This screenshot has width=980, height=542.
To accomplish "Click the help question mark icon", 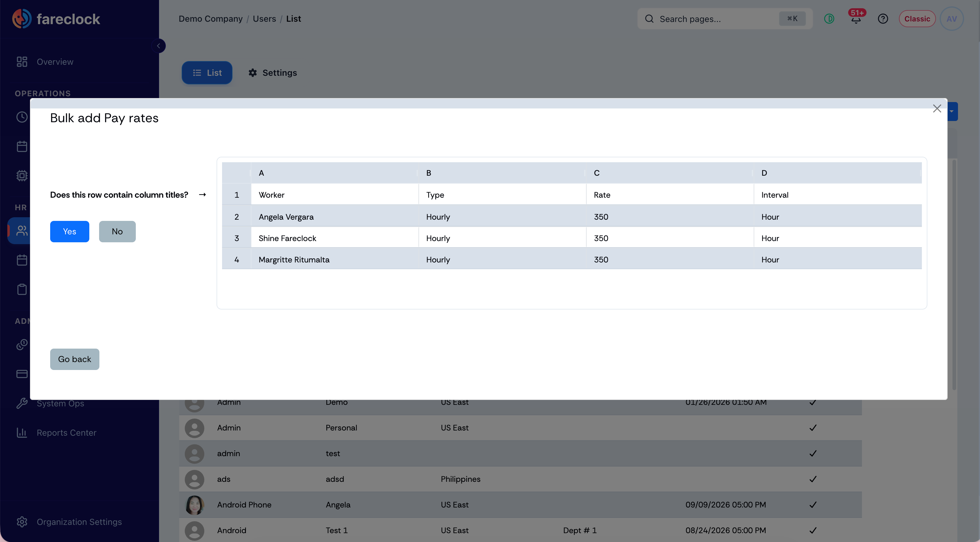I will point(883,19).
